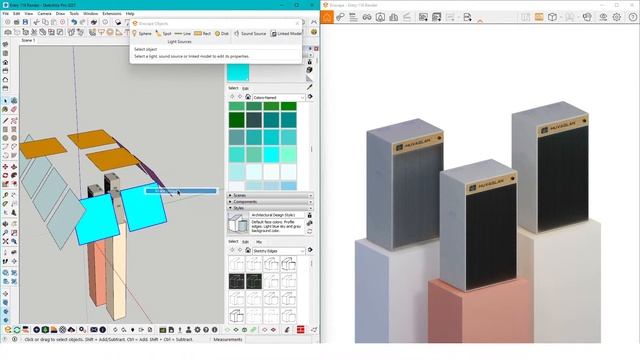Viewport: 640px width, 360px height.
Task: Click the Undo arrow in SketchUp toolbar
Action: pos(74,22)
